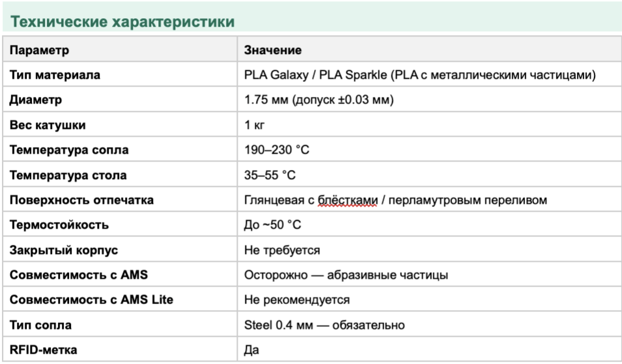Viewport: 622px width, 364px height.
Task: Click the '1 кг' value cell
Action: coord(429,124)
